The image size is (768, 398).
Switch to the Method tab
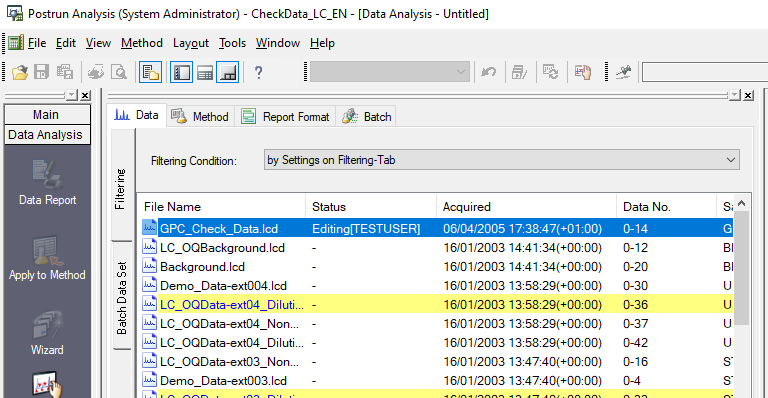[200, 117]
